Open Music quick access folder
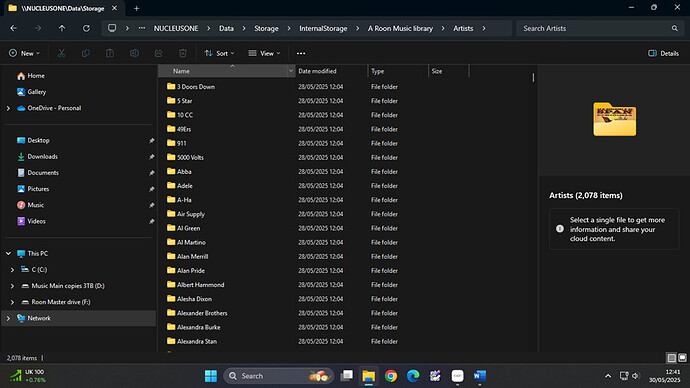 pyautogui.click(x=35, y=205)
